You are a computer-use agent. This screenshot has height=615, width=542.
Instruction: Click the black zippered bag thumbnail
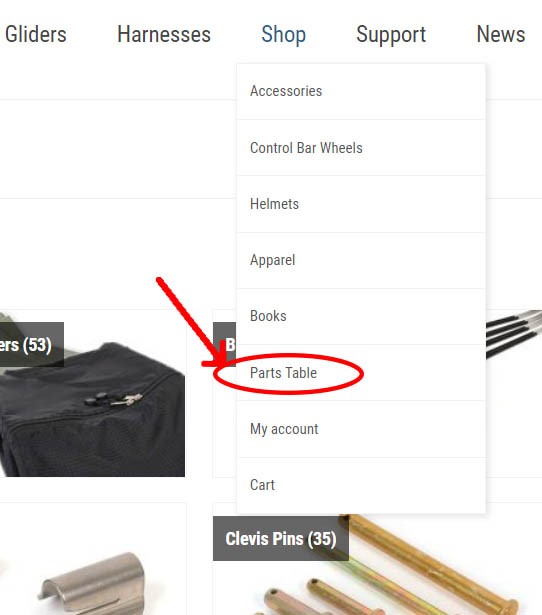tap(92, 408)
